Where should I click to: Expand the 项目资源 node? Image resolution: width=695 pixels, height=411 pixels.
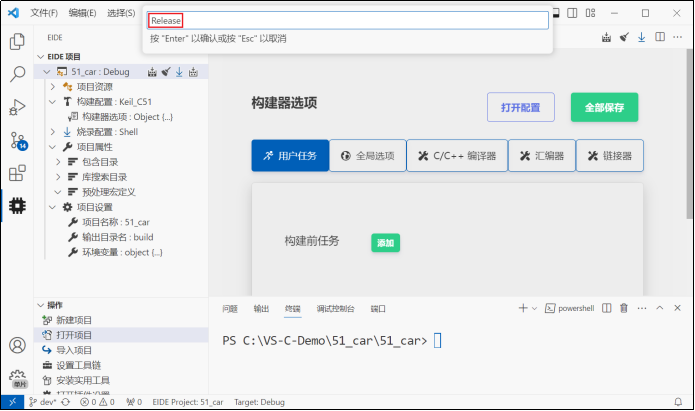(53, 86)
